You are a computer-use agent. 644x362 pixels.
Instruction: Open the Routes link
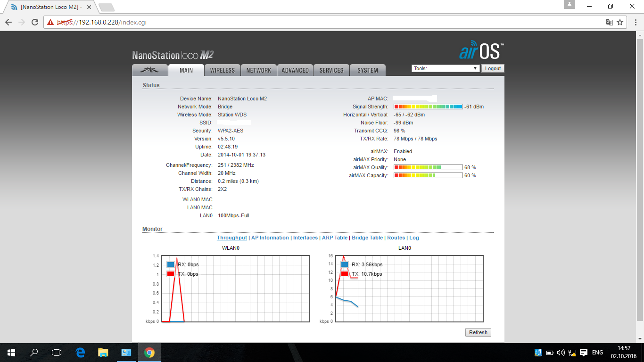(x=396, y=238)
